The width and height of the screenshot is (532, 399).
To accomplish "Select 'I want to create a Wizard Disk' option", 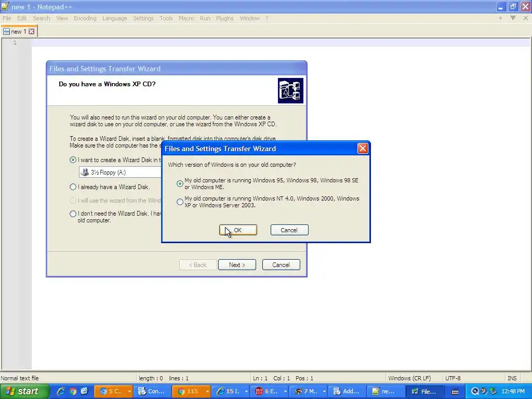I will (x=73, y=160).
